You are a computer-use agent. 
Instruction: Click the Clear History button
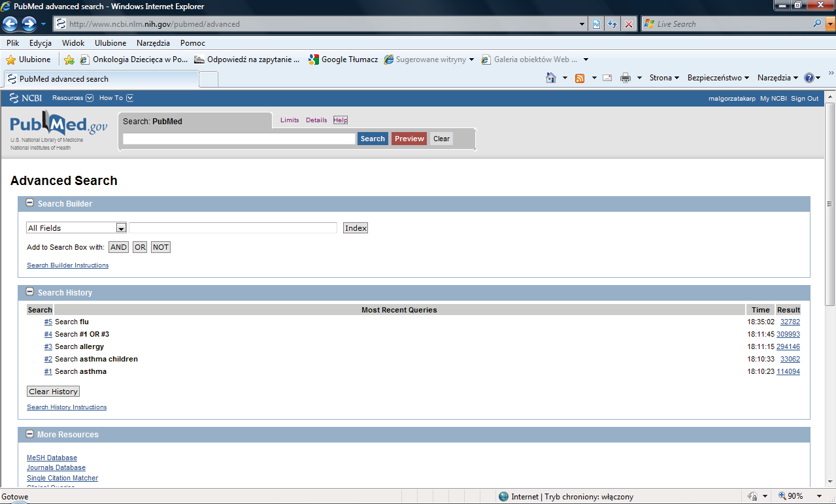pyautogui.click(x=54, y=392)
